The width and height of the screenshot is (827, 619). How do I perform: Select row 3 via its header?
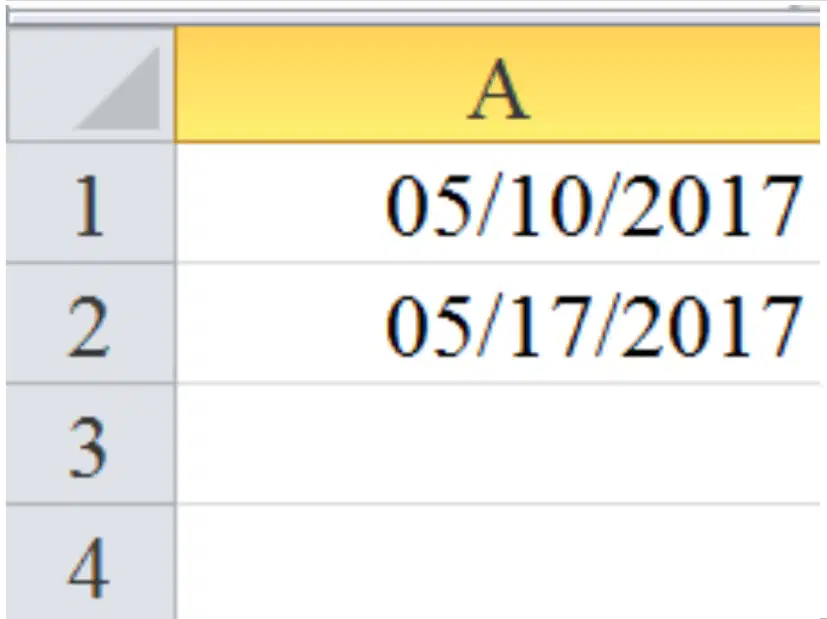tap(91, 444)
